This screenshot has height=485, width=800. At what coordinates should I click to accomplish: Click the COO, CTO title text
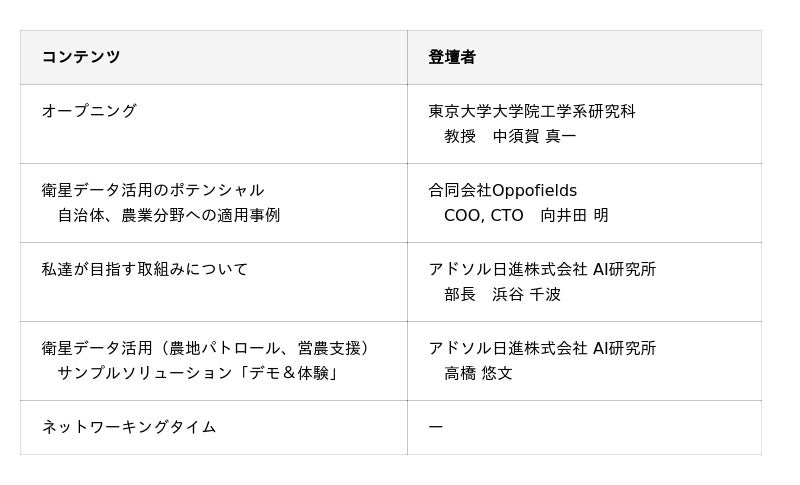(x=484, y=215)
